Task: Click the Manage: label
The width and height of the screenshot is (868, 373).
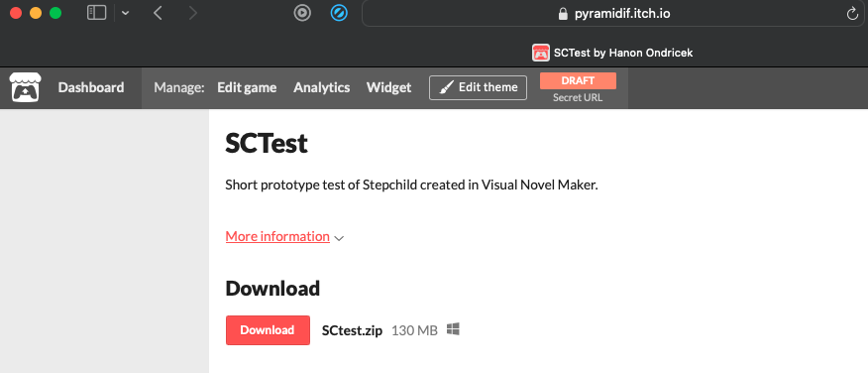Action: click(179, 87)
